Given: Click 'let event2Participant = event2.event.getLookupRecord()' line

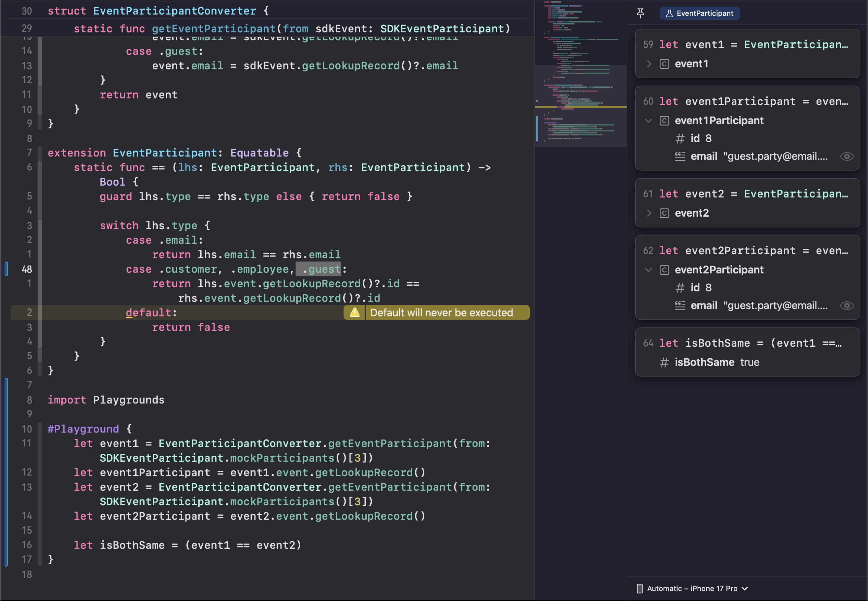Looking at the screenshot, I should pos(250,516).
